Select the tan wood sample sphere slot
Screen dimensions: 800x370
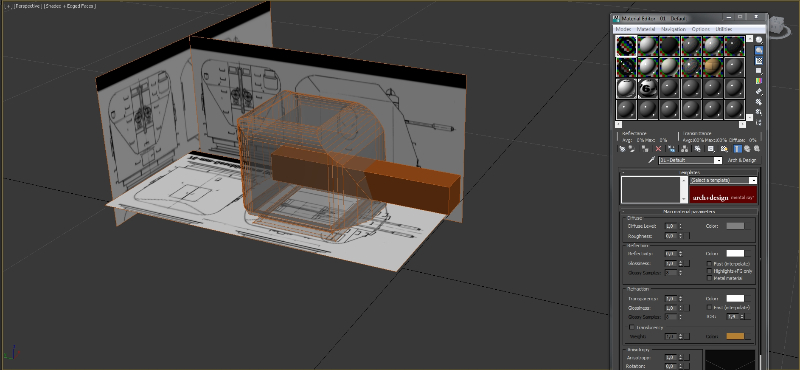tap(713, 66)
